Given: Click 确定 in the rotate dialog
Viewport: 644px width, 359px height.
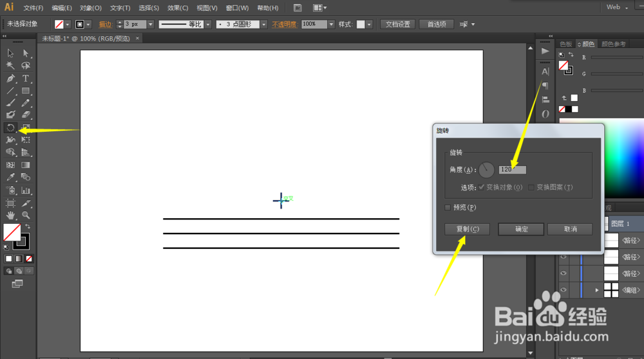Looking at the screenshot, I should click(521, 229).
